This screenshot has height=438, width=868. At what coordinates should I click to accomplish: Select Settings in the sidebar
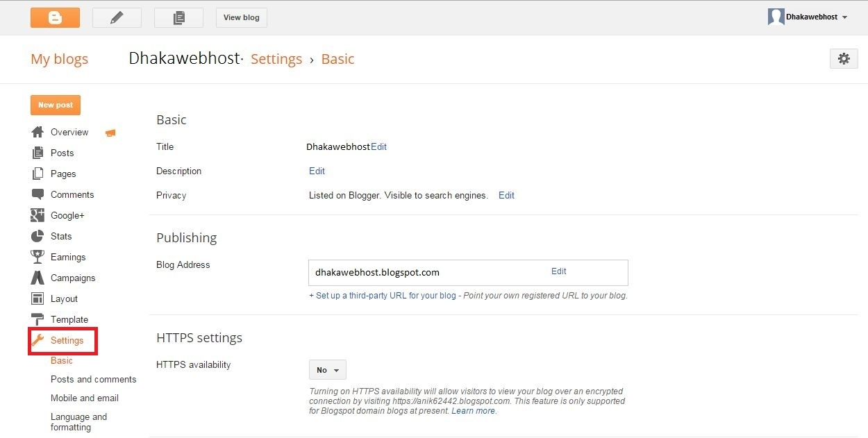(x=67, y=340)
